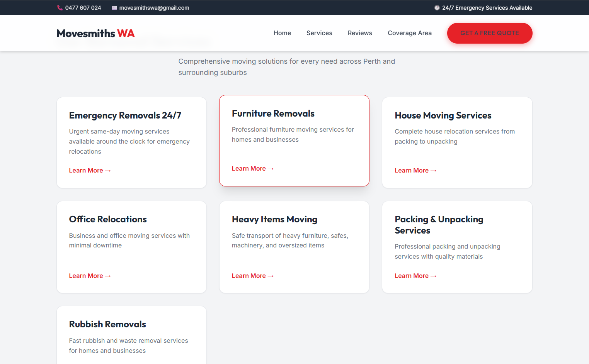Learn More about Heavy Items Moving
Viewport: 589px width, 364px height.
[x=252, y=276]
